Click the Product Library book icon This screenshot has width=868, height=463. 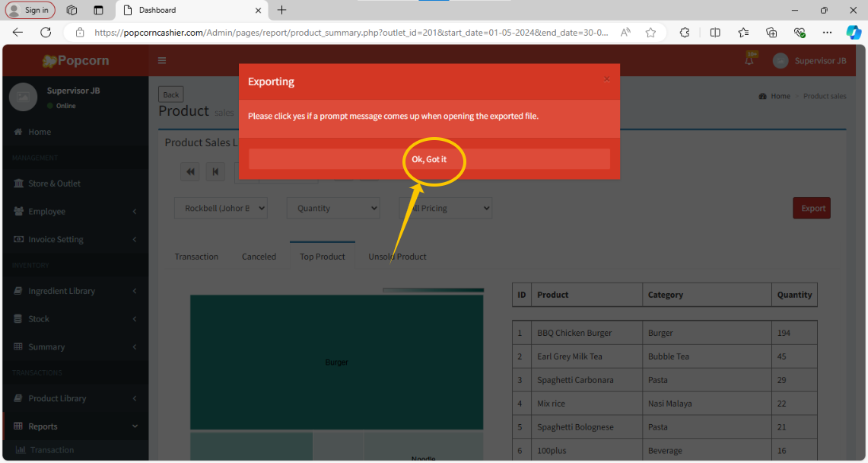coord(18,398)
